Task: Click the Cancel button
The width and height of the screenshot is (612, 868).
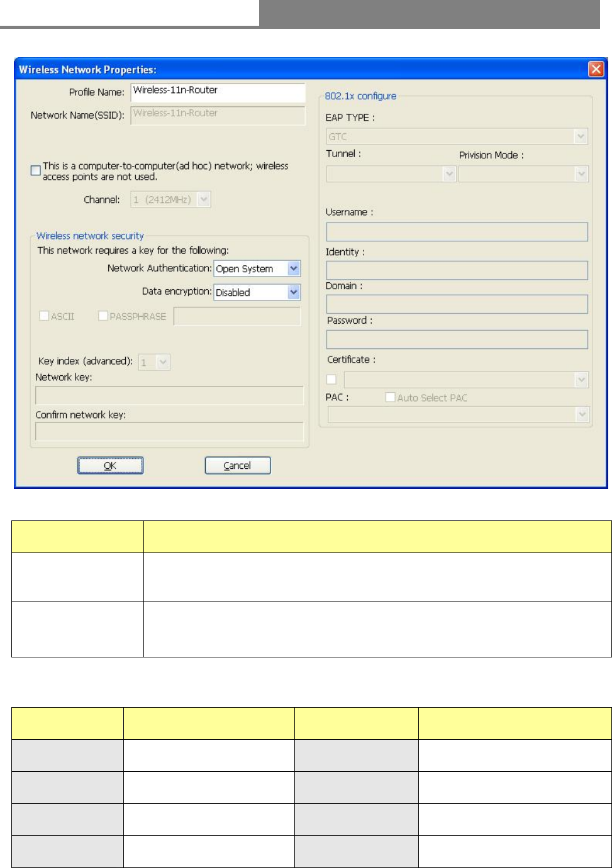Action: click(238, 466)
